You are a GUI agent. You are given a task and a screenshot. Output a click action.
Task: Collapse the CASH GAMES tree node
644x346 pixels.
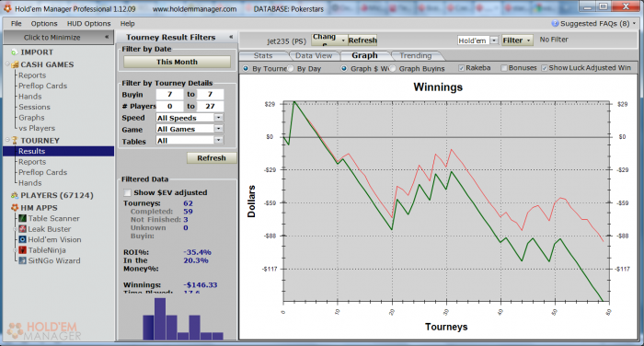(7, 64)
